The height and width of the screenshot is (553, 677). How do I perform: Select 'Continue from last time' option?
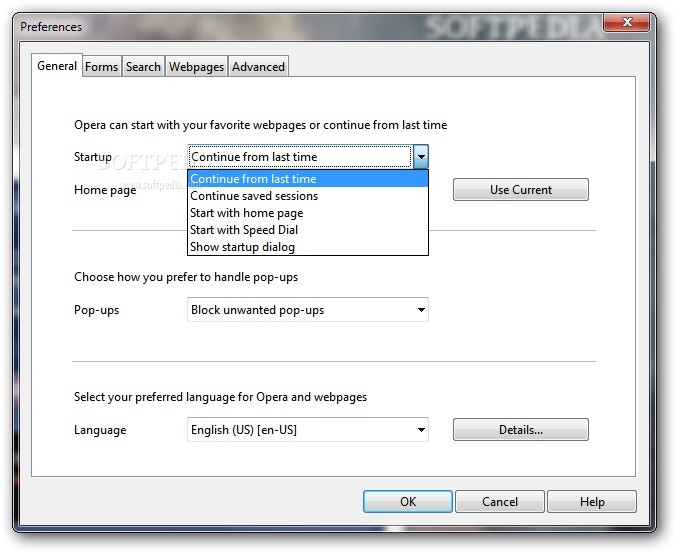[308, 179]
